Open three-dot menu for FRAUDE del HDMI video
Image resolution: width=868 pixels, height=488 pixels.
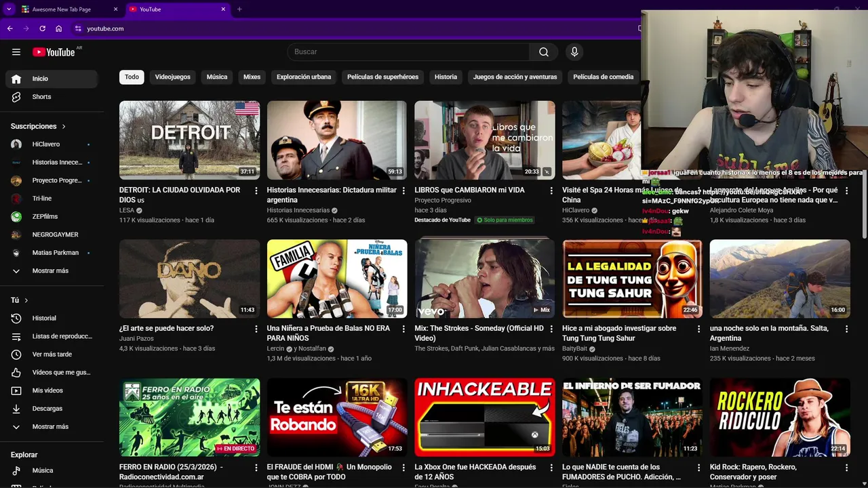pos(403,468)
